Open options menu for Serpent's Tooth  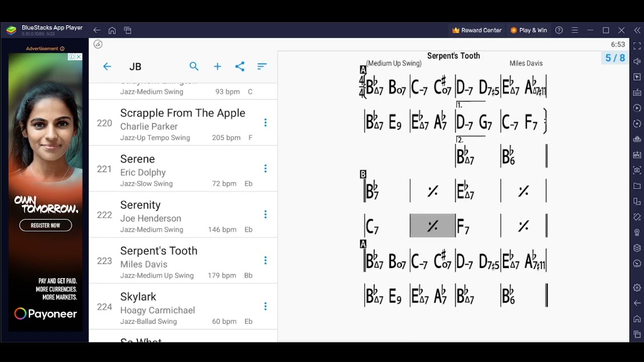(x=265, y=260)
